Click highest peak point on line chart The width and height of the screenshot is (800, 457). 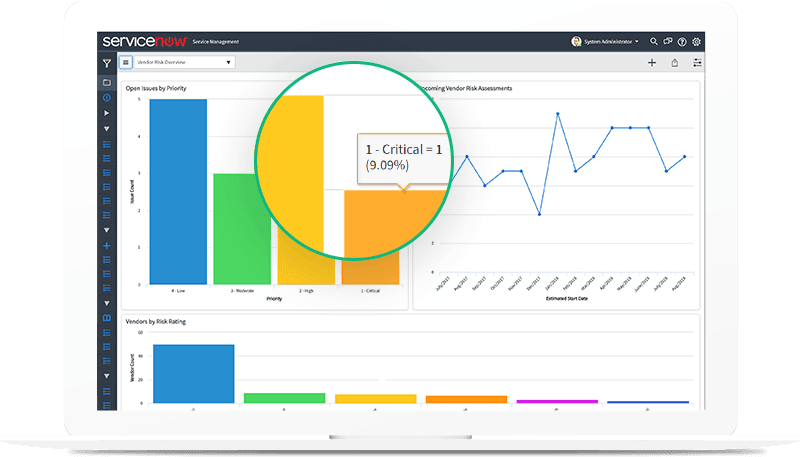558,114
